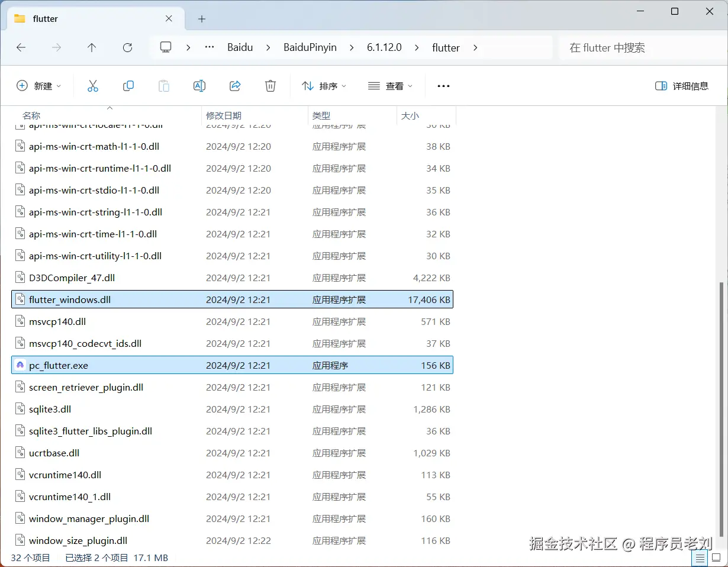Click the D3DCompiler_47.dll file icon
This screenshot has width=728, height=567.
[20, 278]
